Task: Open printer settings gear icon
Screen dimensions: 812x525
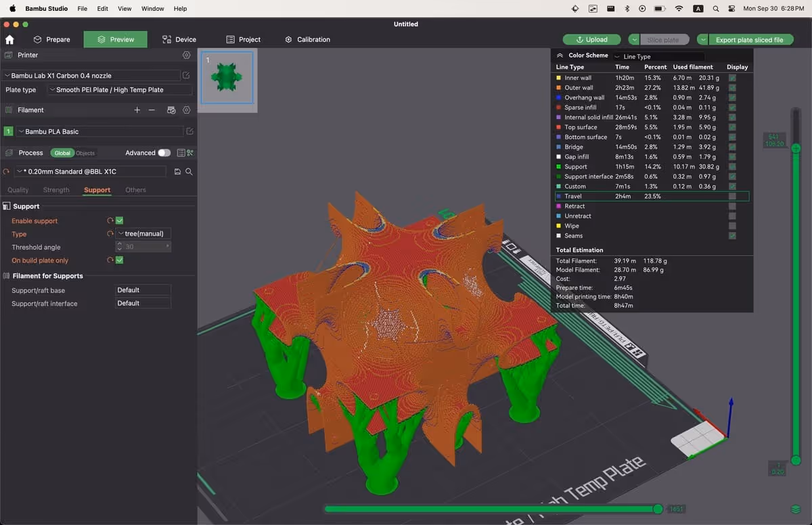Action: tap(187, 55)
